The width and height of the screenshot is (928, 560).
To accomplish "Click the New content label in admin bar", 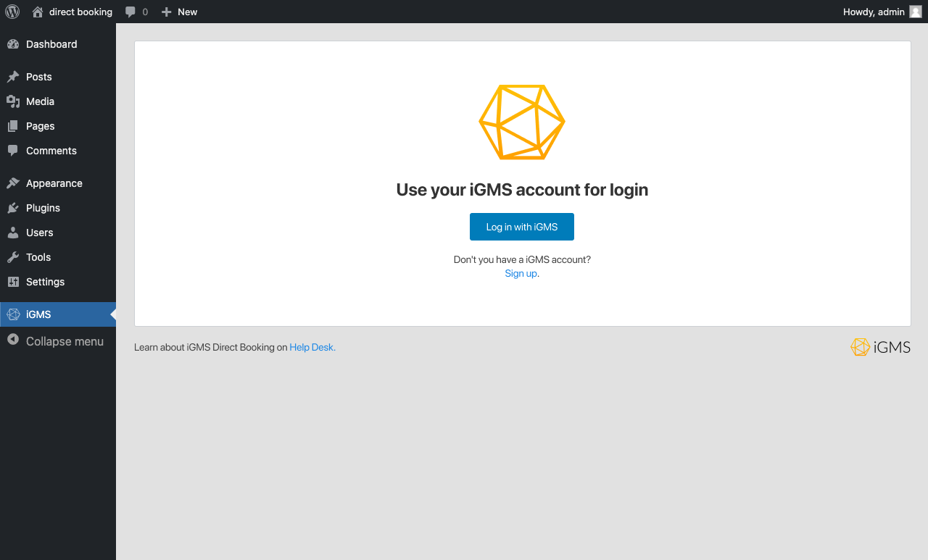I will point(187,12).
